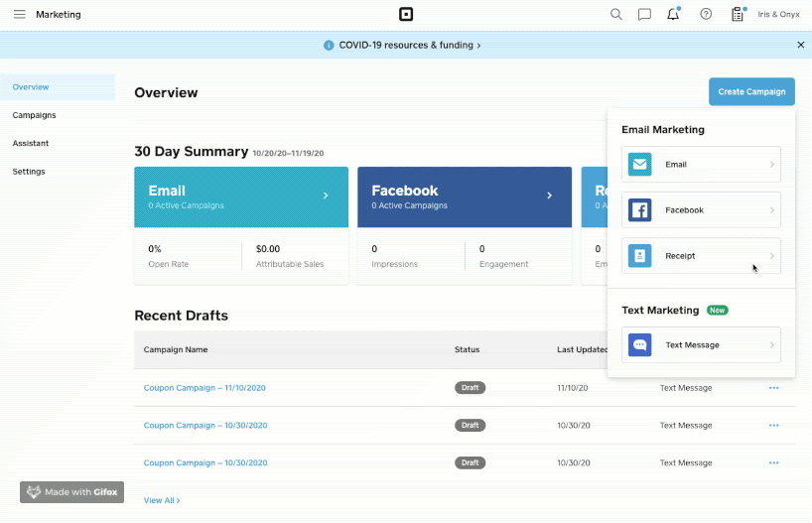Open Coupon Campaign – 11/10/2020 draft
Viewport: 812px width, 523px height.
pyautogui.click(x=204, y=388)
